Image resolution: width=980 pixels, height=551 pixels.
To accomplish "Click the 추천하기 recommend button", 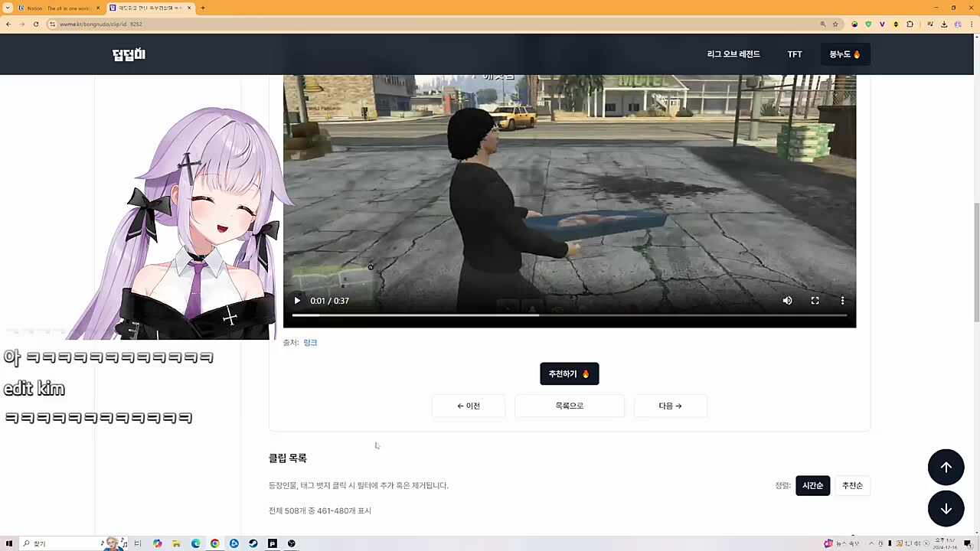I will [x=570, y=374].
